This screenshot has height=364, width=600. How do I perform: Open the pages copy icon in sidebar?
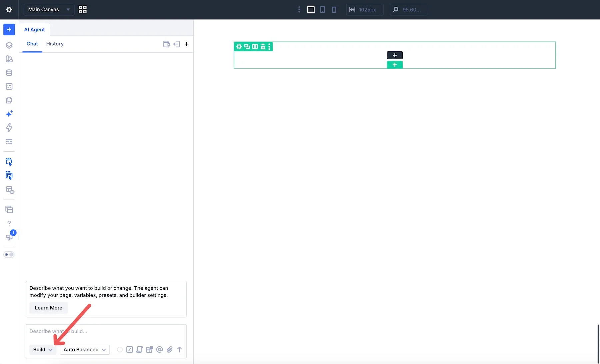click(x=9, y=100)
